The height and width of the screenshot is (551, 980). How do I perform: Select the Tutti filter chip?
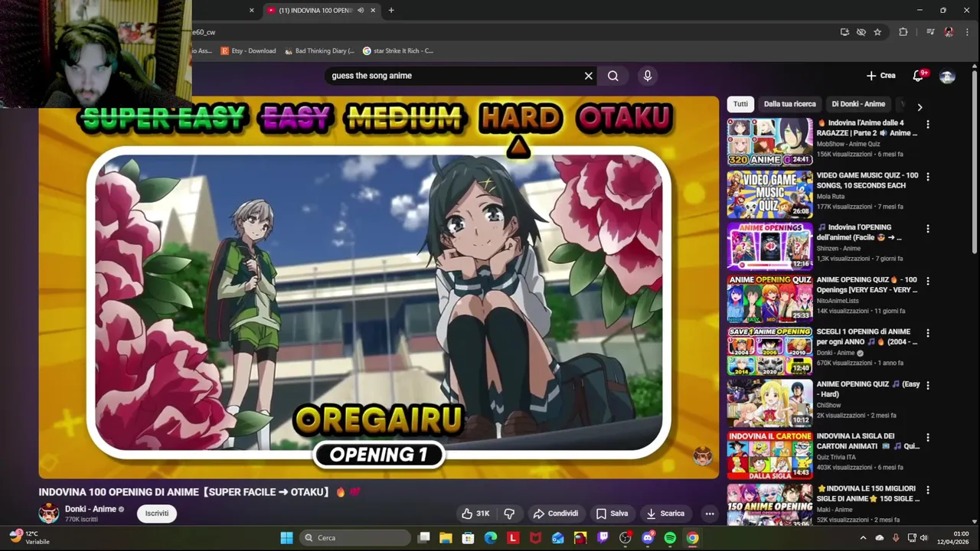click(x=740, y=104)
